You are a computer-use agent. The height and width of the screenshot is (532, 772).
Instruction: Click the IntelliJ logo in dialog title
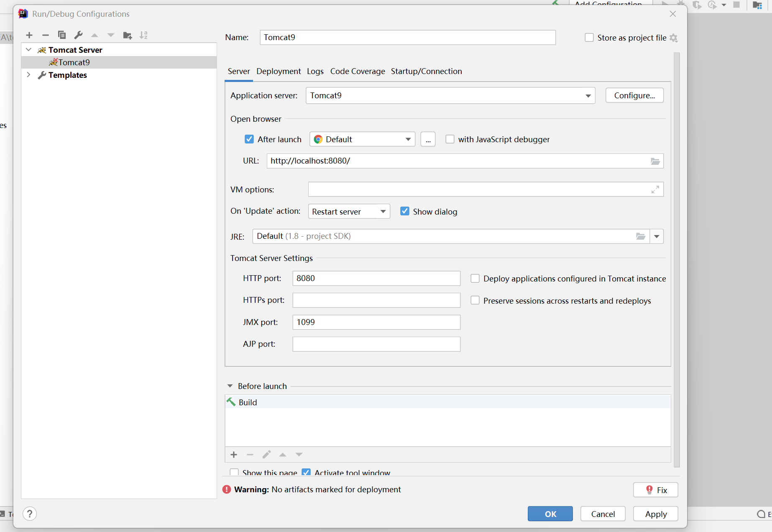coord(23,14)
